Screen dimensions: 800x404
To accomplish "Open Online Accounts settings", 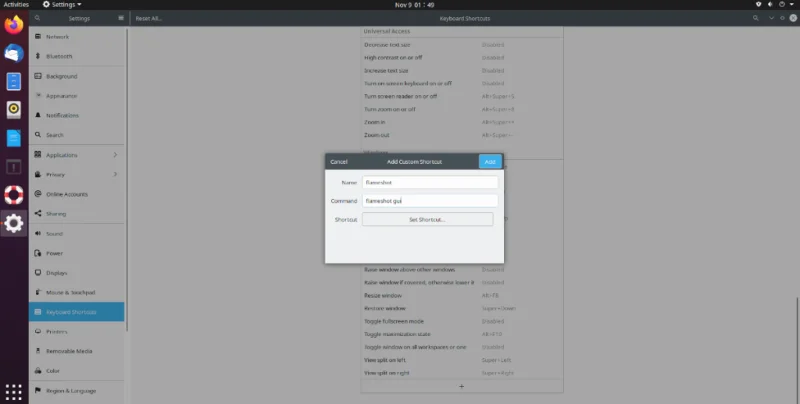I will 77,194.
